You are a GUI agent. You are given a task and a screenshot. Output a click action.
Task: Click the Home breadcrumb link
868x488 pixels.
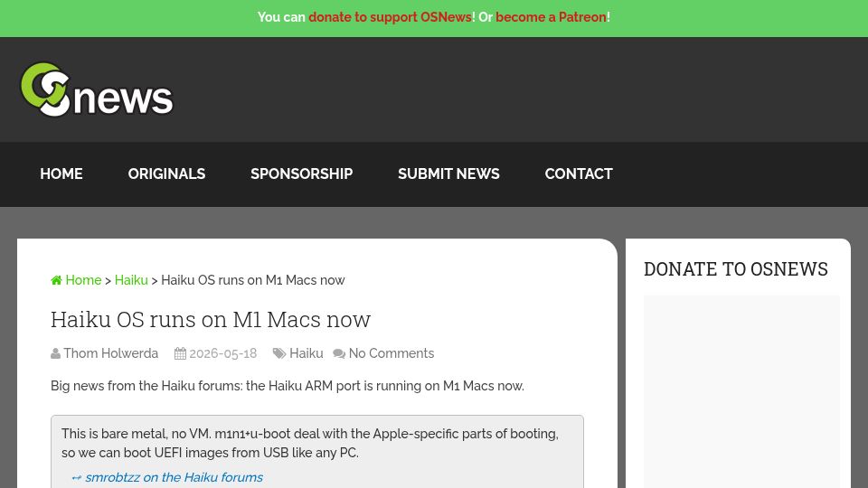(x=83, y=280)
